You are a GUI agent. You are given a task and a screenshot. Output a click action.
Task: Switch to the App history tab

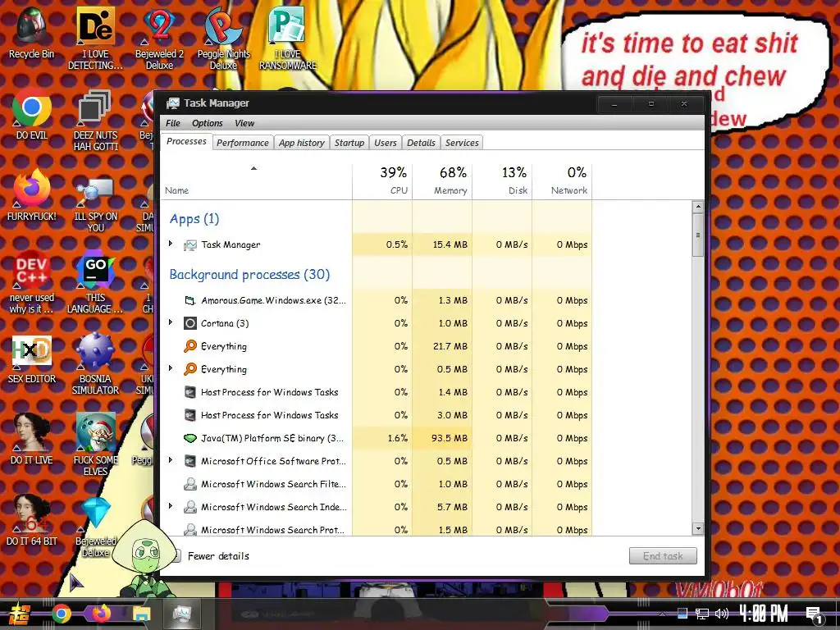click(x=302, y=143)
